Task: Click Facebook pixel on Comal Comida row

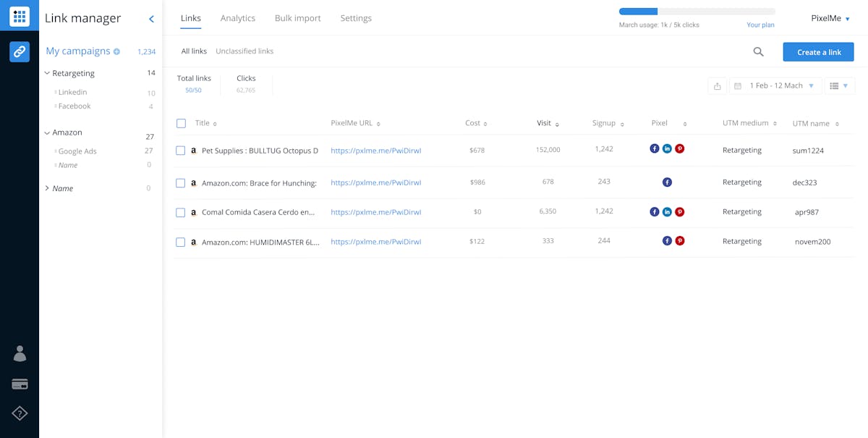Action: pyautogui.click(x=655, y=212)
